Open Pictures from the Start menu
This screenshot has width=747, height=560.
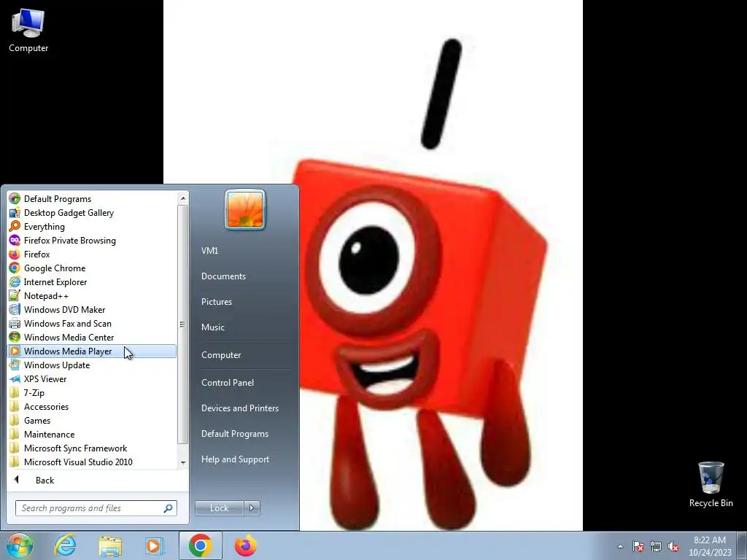pos(244,302)
